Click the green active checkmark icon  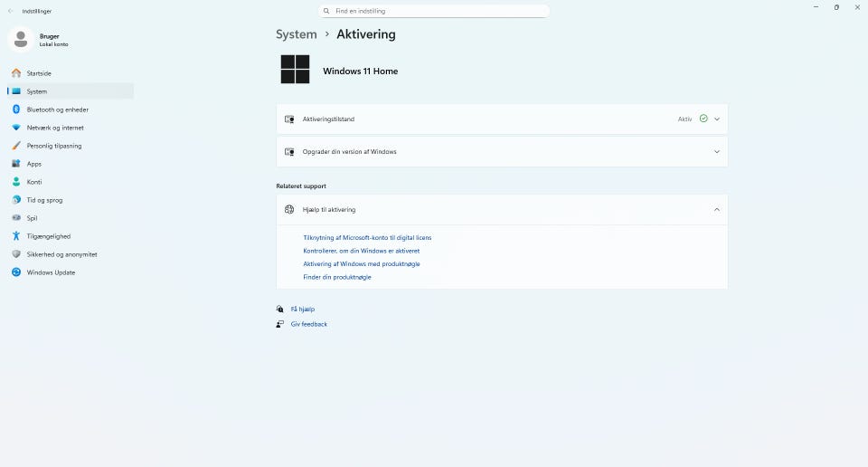click(703, 119)
